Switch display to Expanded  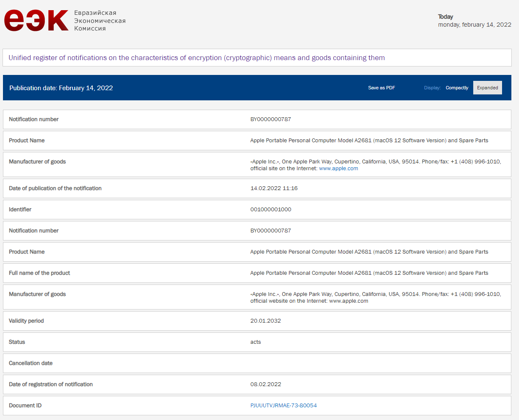coord(487,88)
